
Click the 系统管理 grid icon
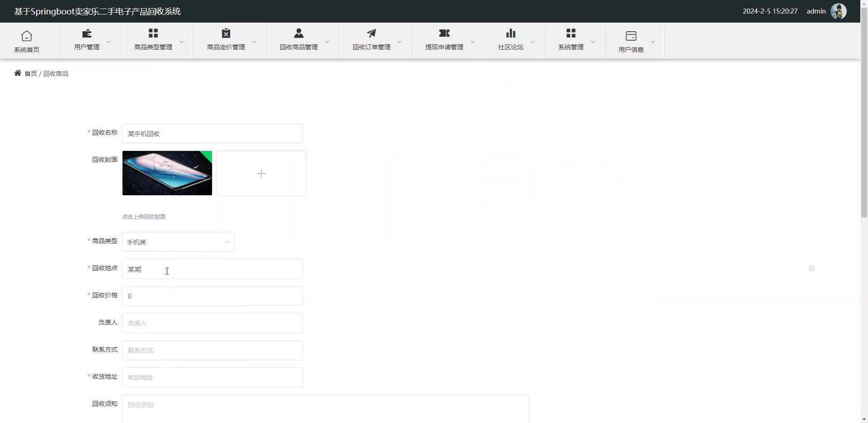click(x=571, y=33)
